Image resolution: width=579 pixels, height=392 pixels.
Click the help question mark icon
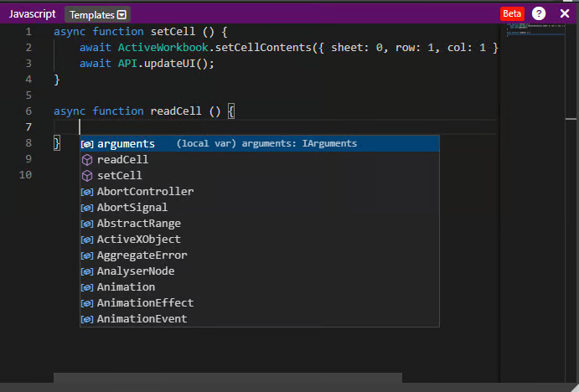539,13
